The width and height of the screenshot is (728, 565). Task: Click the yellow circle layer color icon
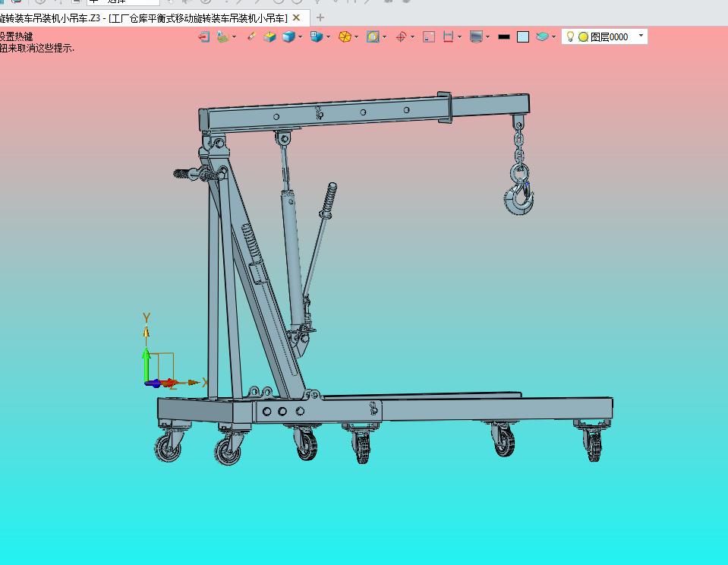[583, 36]
